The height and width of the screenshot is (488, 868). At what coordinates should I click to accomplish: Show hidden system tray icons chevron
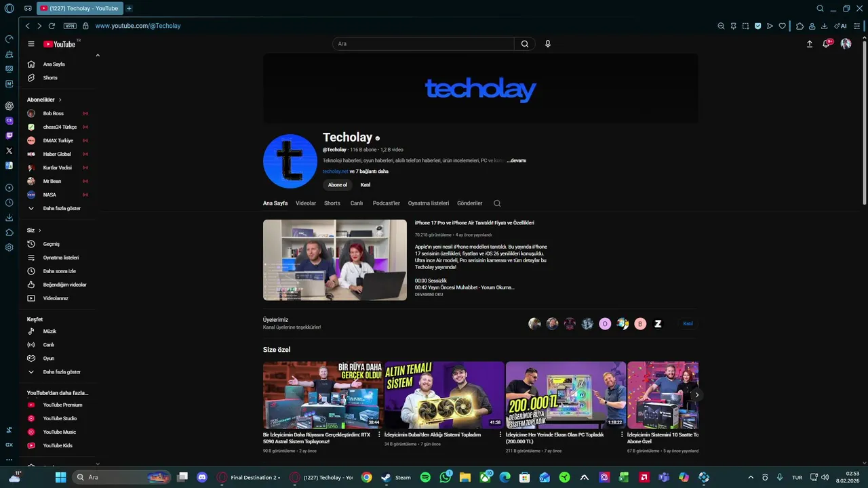750,477
